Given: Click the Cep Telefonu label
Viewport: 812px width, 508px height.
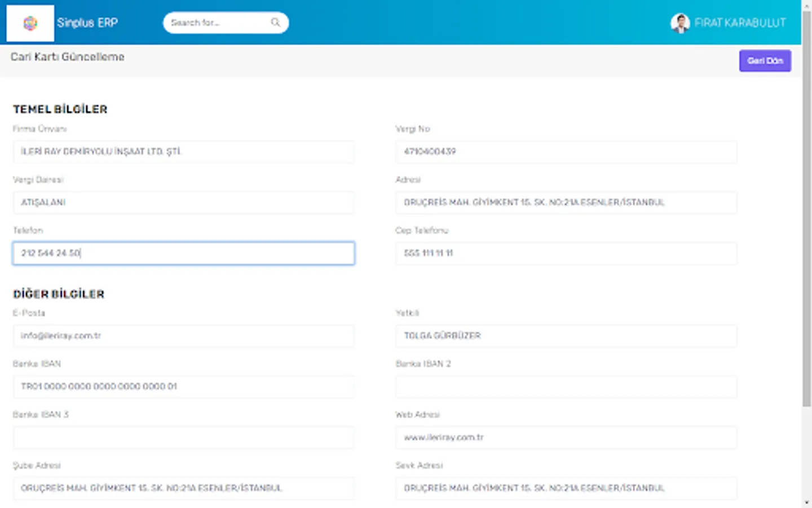Looking at the screenshot, I should click(422, 230).
